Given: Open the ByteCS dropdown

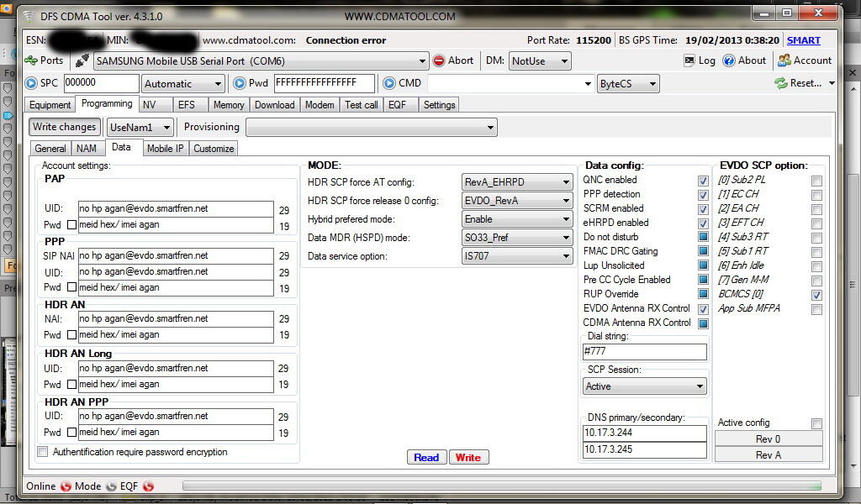Looking at the screenshot, I should coord(628,84).
